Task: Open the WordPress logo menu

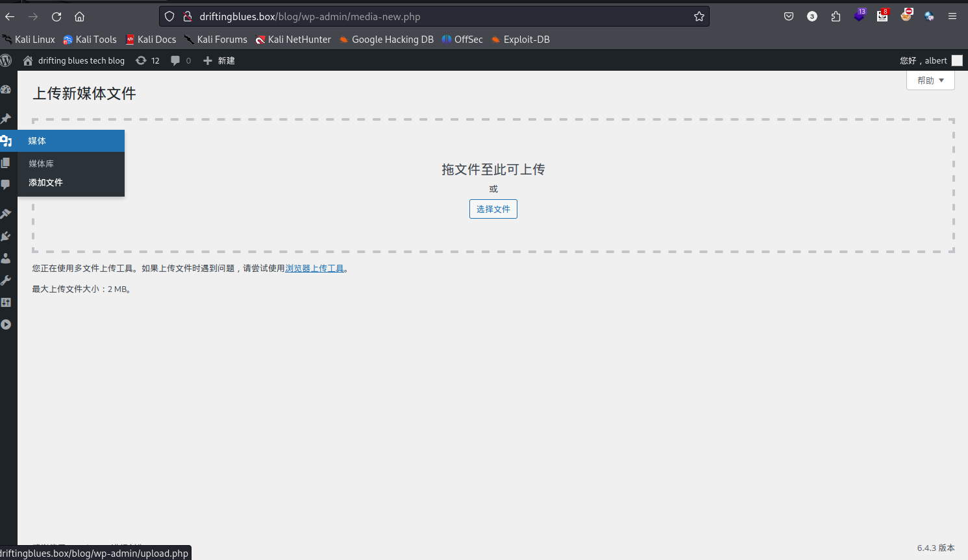Action: pyautogui.click(x=6, y=60)
